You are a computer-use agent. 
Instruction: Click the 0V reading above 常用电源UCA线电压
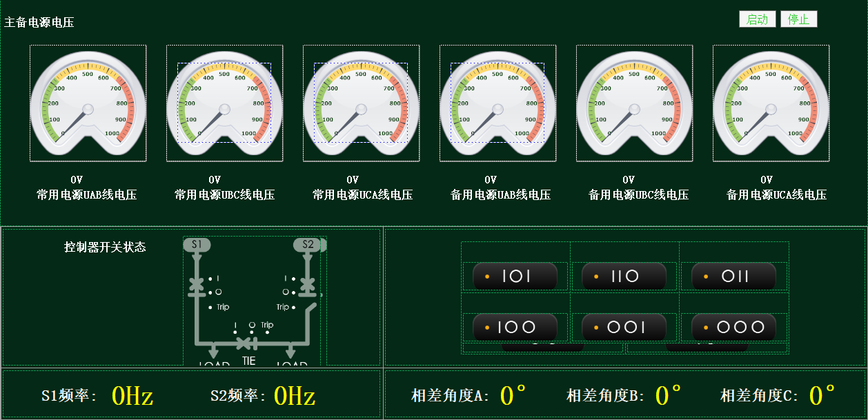353,180
